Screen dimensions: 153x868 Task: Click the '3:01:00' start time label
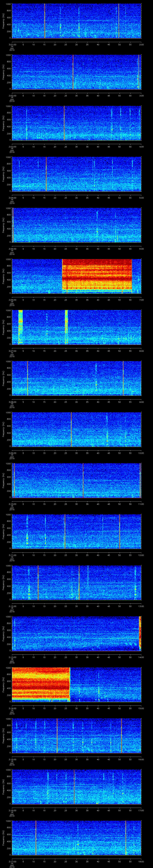pos(12,44)
